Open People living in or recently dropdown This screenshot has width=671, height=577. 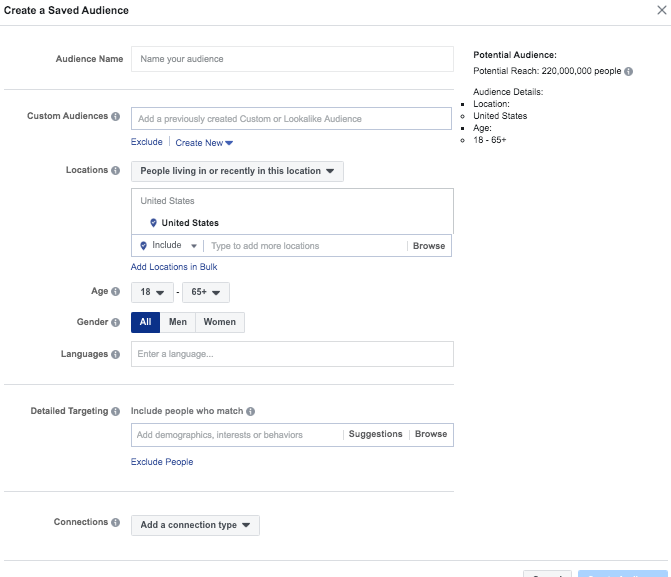point(237,171)
